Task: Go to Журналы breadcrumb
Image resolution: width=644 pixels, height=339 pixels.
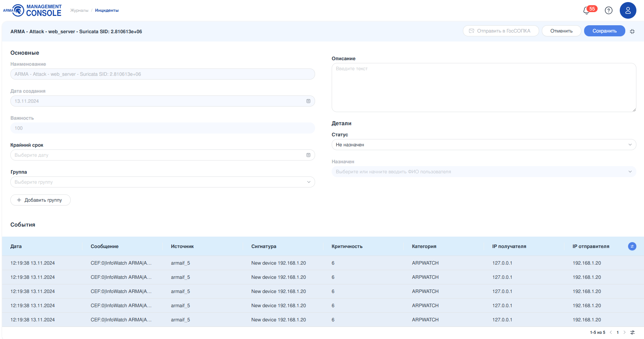Action: coord(79,10)
